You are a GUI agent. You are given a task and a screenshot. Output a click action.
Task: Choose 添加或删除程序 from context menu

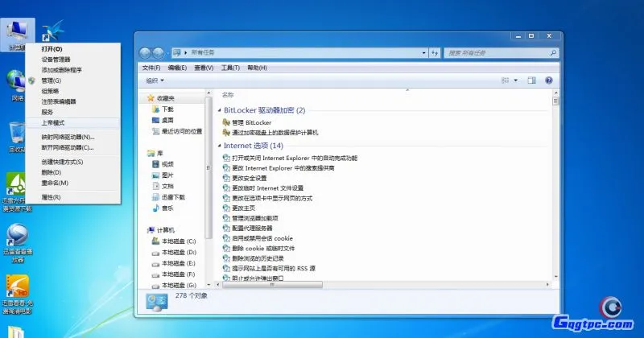(x=73, y=70)
